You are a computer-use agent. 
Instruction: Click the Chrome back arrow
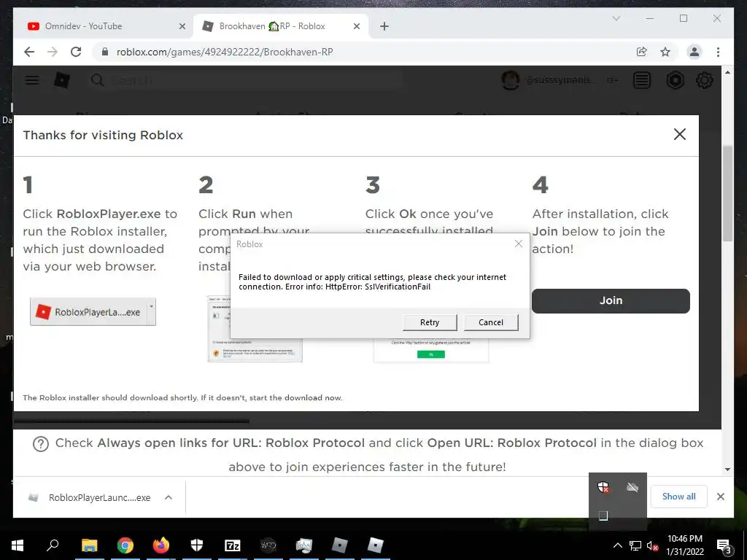click(29, 52)
